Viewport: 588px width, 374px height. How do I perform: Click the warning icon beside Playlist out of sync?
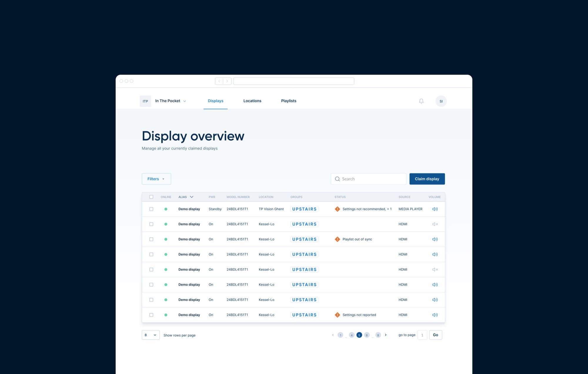click(338, 239)
